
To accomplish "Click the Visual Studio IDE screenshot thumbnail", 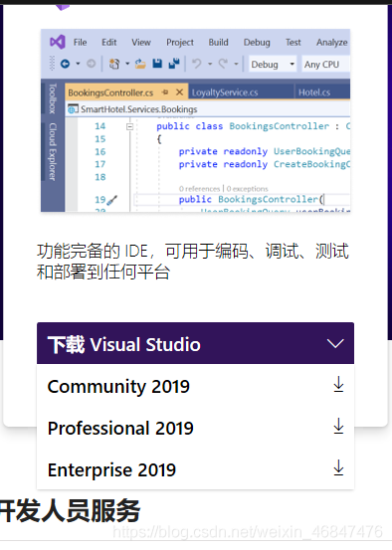I will pyautogui.click(x=195, y=120).
